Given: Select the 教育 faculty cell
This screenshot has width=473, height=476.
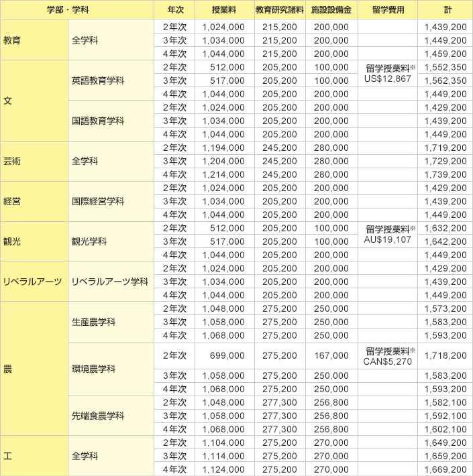Looking at the screenshot, I should point(34,40).
